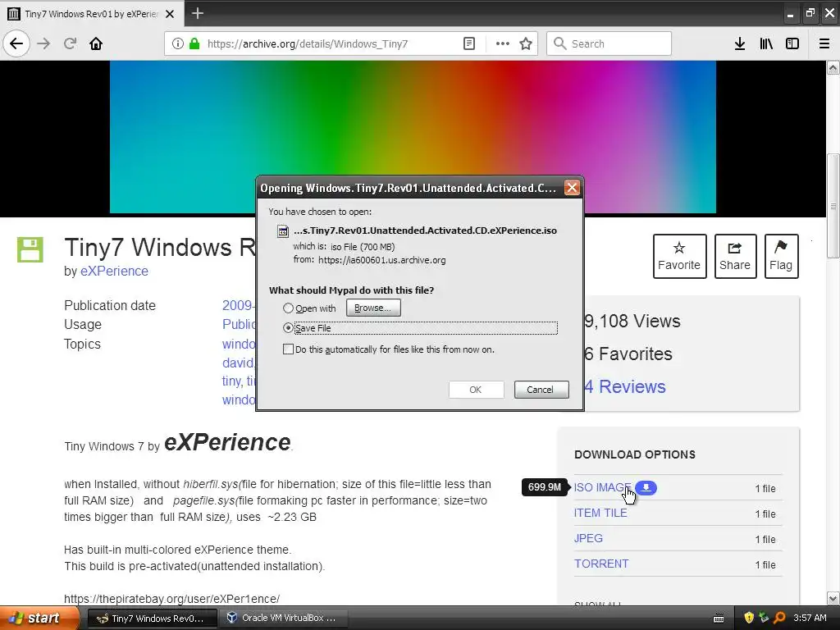Open the on-screen keyboard tray icon
The image size is (840, 630).
tap(719, 619)
